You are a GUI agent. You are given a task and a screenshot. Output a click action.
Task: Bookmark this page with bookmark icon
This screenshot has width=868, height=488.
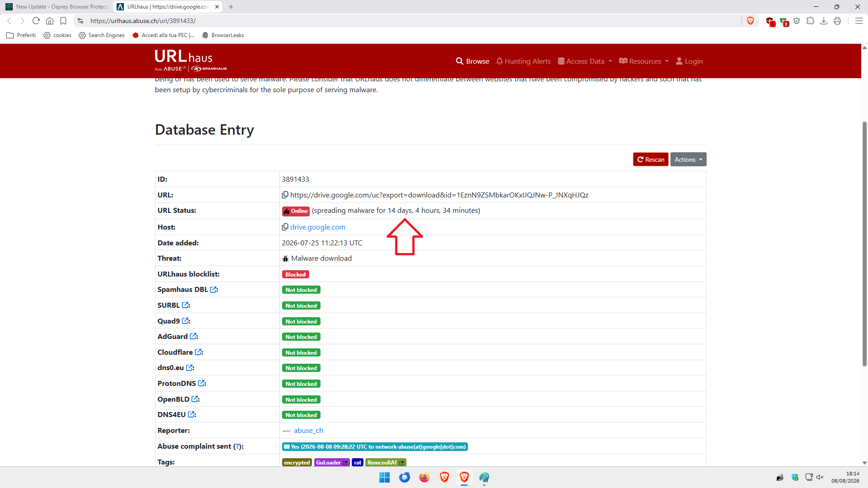[x=63, y=21]
